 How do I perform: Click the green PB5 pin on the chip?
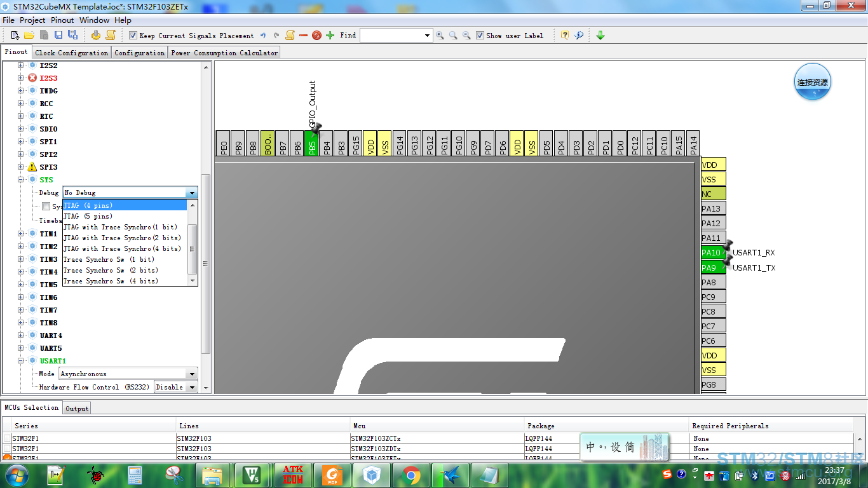[312, 144]
